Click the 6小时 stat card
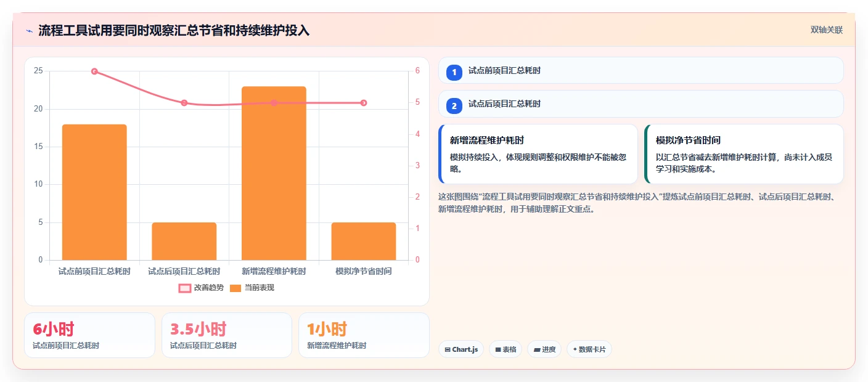This screenshot has height=382, width=868. [x=89, y=335]
